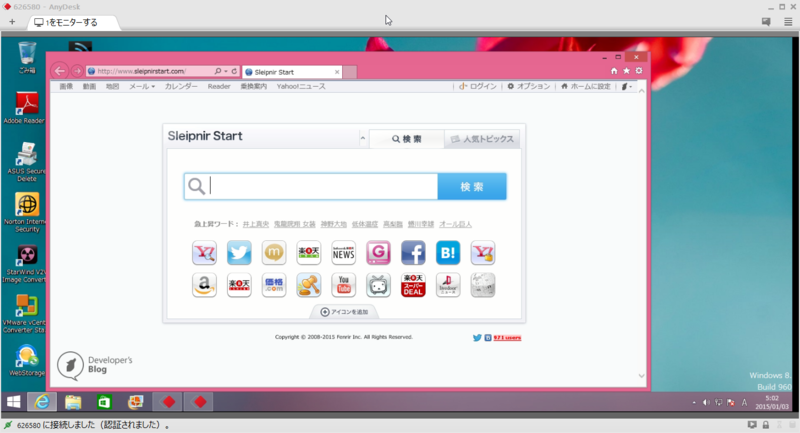Click the AnyDesk status bar lock icon
The height and width of the screenshot is (433, 800).
point(766,424)
